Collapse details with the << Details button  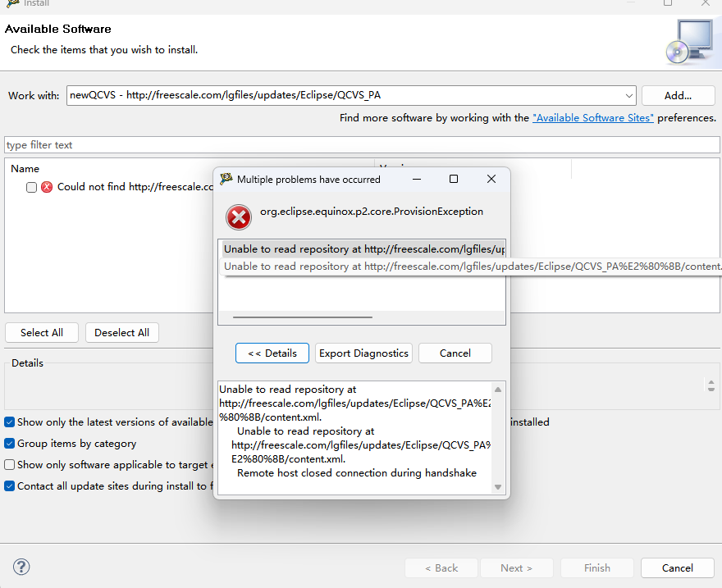point(272,353)
